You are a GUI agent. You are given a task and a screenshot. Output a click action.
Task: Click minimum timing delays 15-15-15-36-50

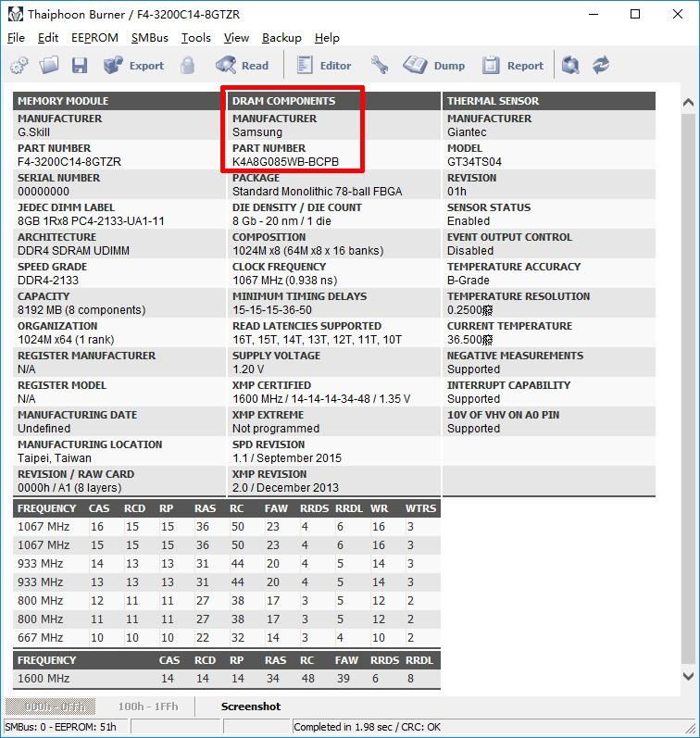[272, 310]
